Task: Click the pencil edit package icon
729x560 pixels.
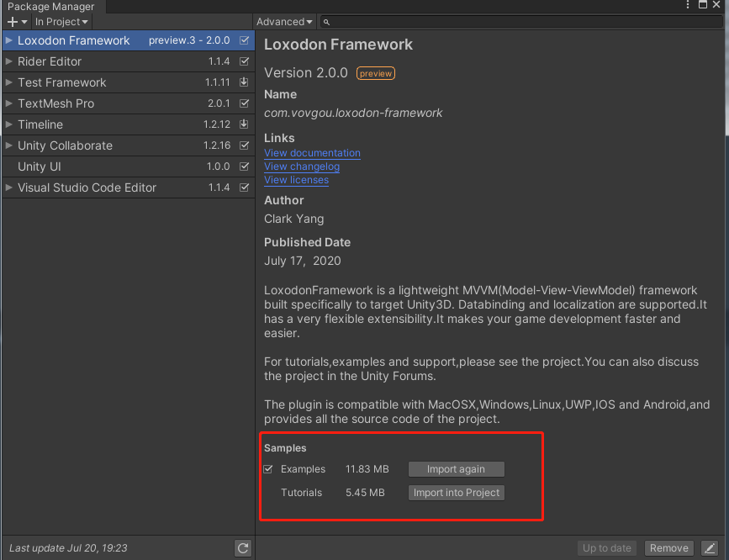Action: click(x=710, y=548)
